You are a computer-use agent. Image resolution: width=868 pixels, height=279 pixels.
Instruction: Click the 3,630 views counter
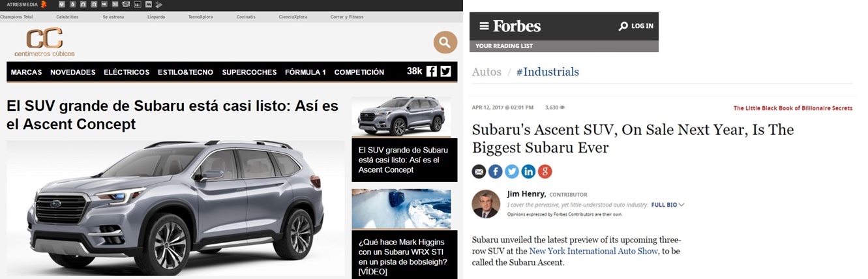pos(555,108)
